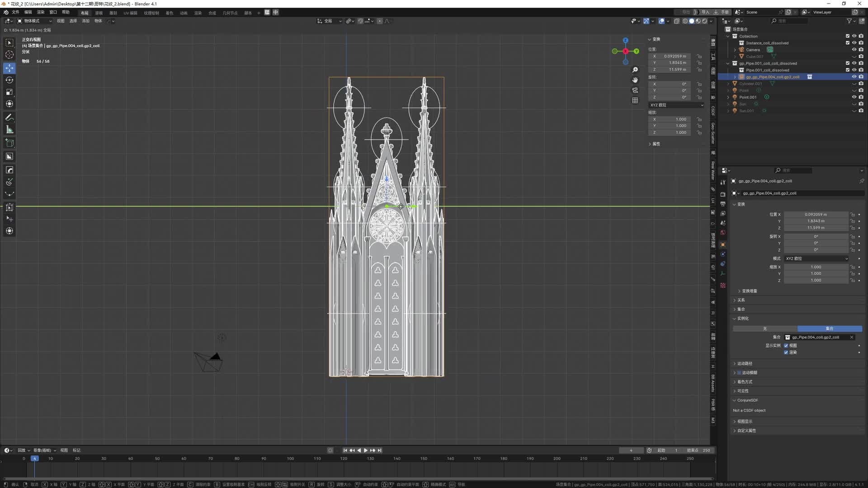Click the 无 instancing button
Viewport: 868px width, 488px height.
(765, 328)
